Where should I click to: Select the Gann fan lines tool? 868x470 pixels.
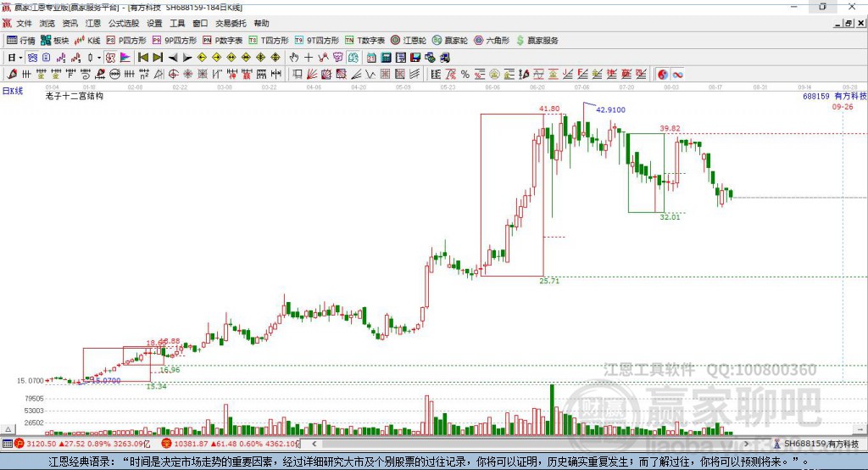click(312, 75)
